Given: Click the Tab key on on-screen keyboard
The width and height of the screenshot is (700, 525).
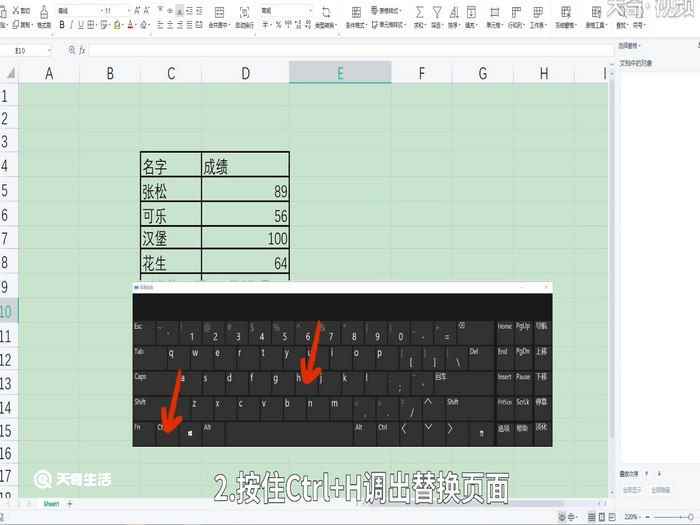Looking at the screenshot, I should pos(150,357).
